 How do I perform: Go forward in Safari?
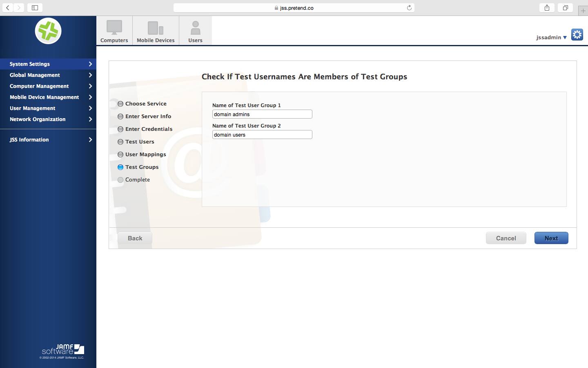[19, 8]
